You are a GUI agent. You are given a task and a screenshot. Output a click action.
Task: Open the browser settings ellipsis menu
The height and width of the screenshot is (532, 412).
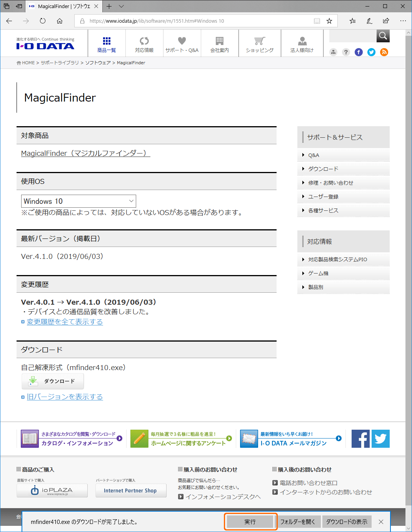point(403,21)
